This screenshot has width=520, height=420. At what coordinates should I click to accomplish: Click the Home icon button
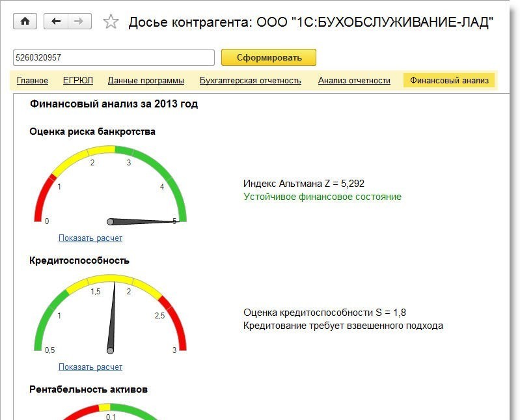(25, 21)
